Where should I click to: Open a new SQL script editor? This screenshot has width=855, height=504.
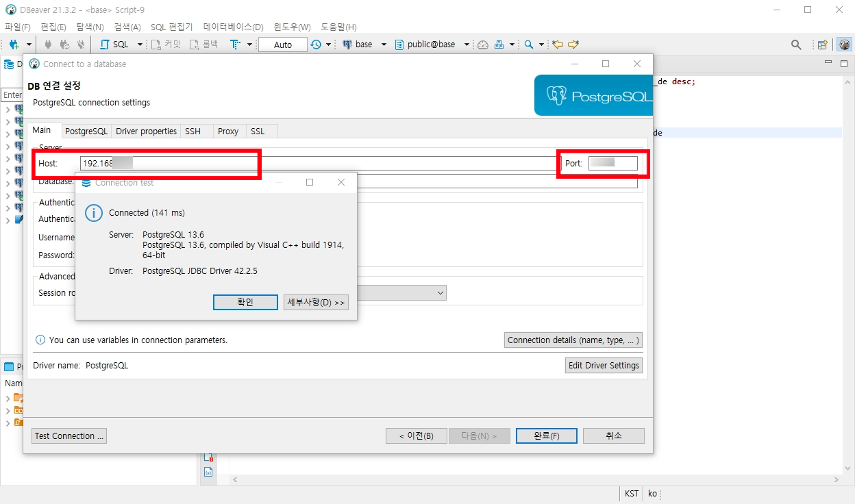pos(114,45)
